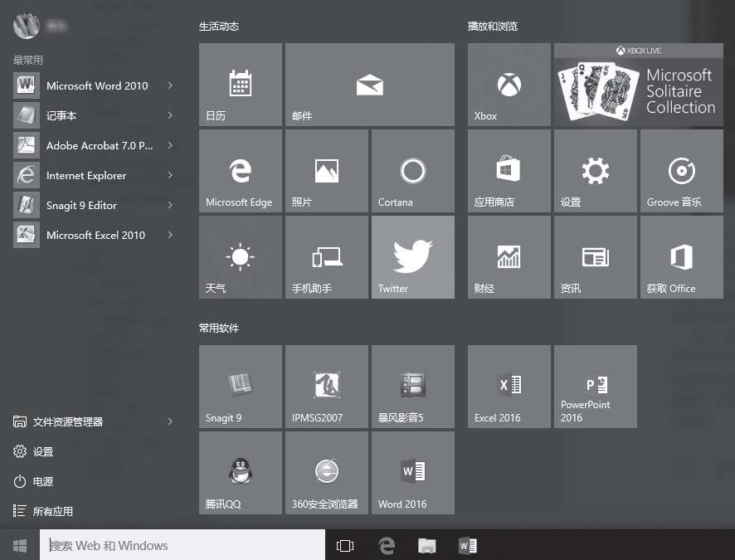The height and width of the screenshot is (560, 735).
Task: Open the Microsoft Solitaire Collection tile
Action: pyautogui.click(x=638, y=85)
